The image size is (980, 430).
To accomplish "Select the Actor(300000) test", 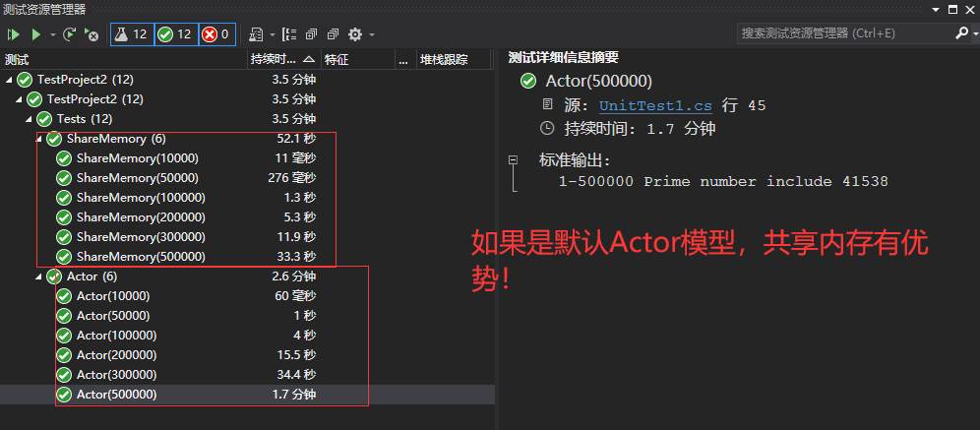I will pyautogui.click(x=247, y=375).
